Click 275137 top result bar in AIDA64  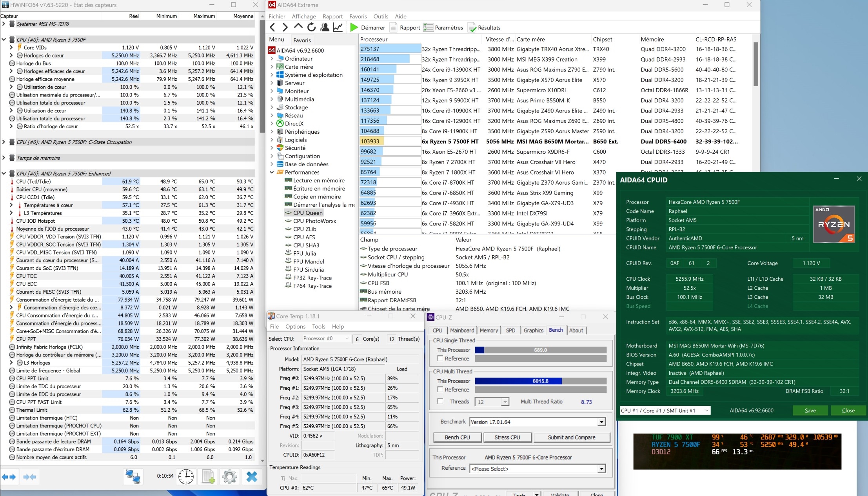pos(390,49)
